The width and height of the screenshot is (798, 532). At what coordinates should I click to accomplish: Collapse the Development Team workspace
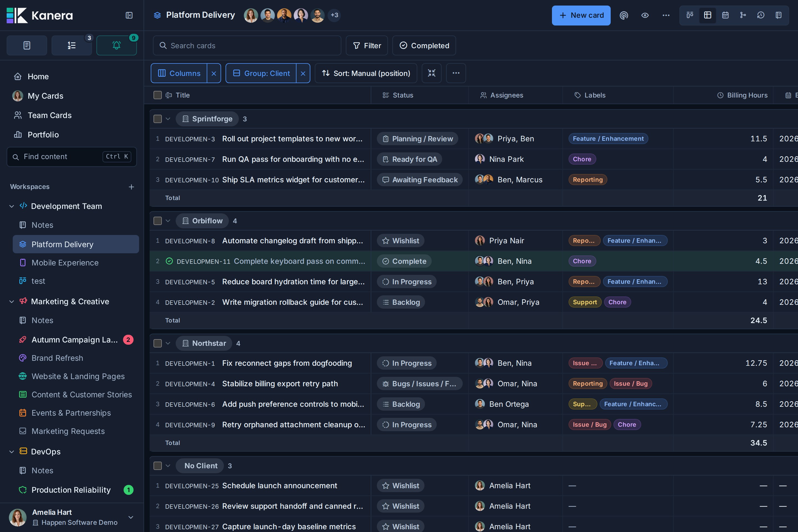[x=12, y=206]
